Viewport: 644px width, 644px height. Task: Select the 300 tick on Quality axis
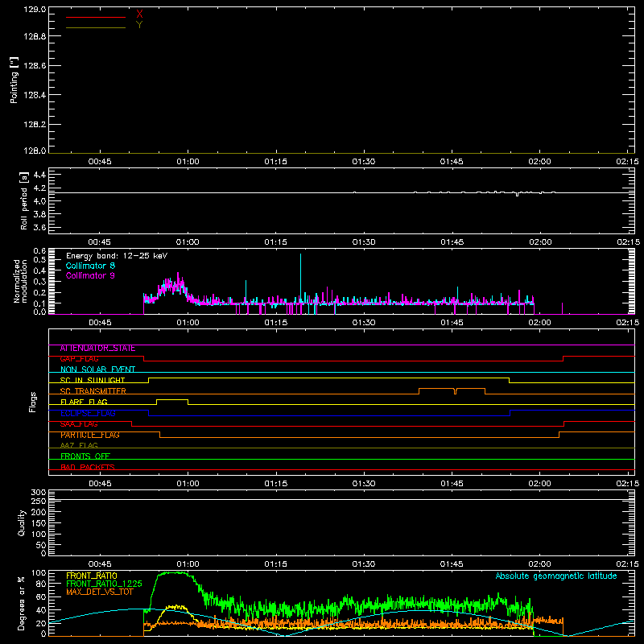pyautogui.click(x=38, y=493)
